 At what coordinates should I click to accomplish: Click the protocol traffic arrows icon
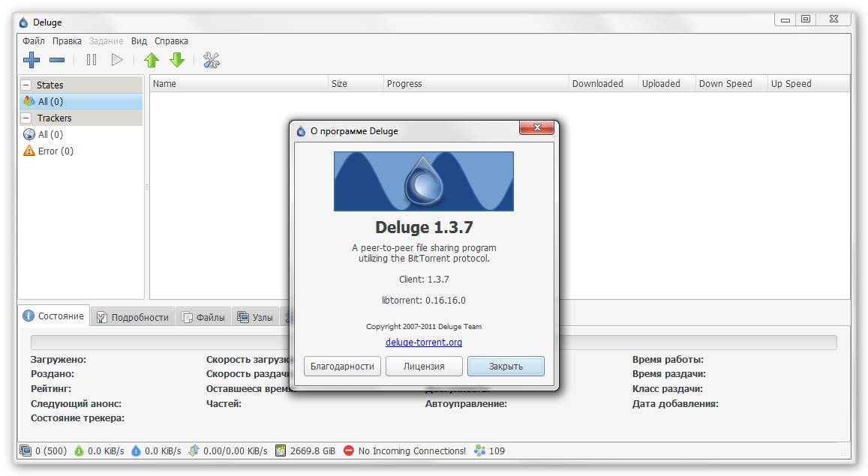click(x=194, y=451)
